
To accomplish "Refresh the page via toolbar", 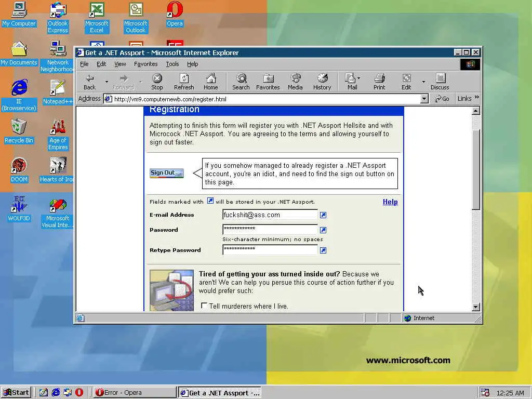I will coord(184,82).
